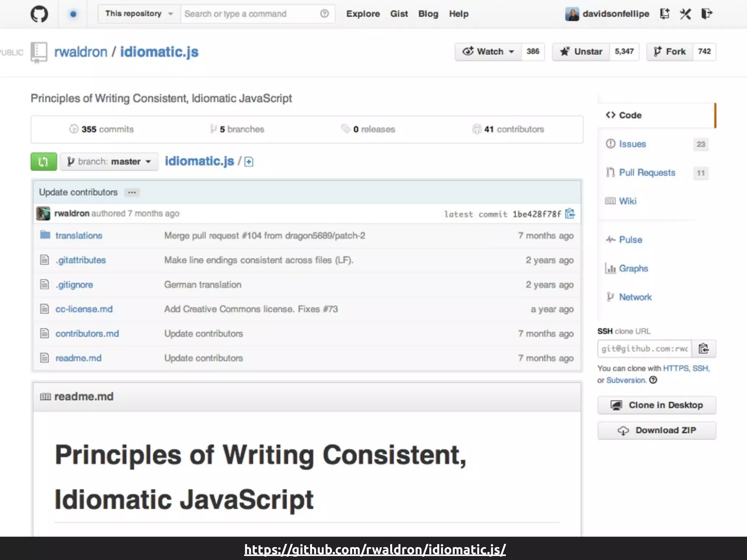Open idiomatic.js repository title link
747x560 pixels.
point(159,52)
